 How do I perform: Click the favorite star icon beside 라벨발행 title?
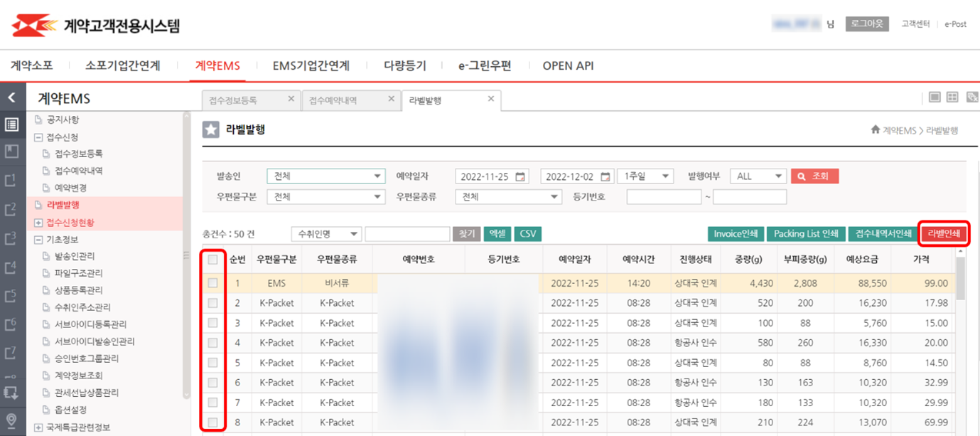pos(211,129)
